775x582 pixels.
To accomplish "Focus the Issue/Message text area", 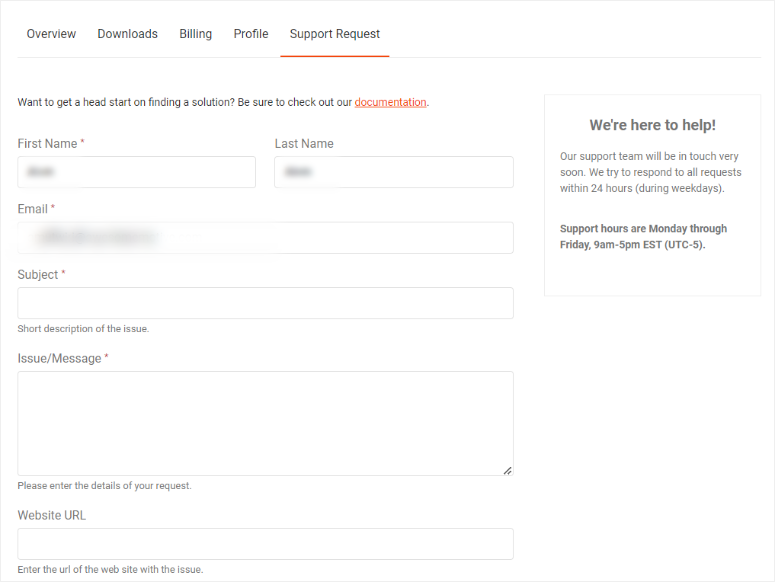I will point(265,423).
